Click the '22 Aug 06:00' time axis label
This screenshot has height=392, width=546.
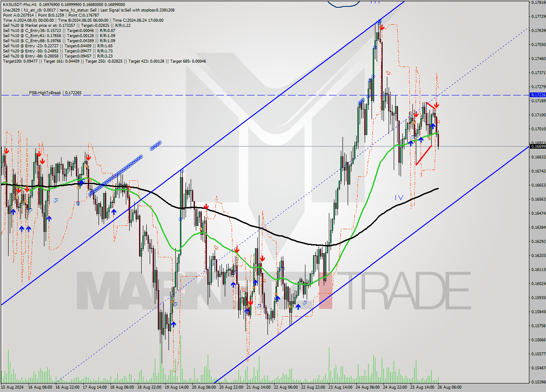(x=285, y=387)
